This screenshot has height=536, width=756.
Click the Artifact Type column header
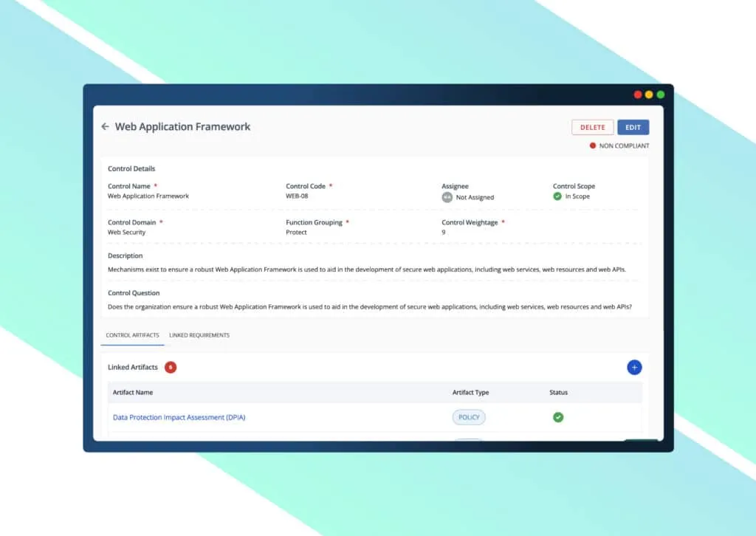[x=470, y=392]
